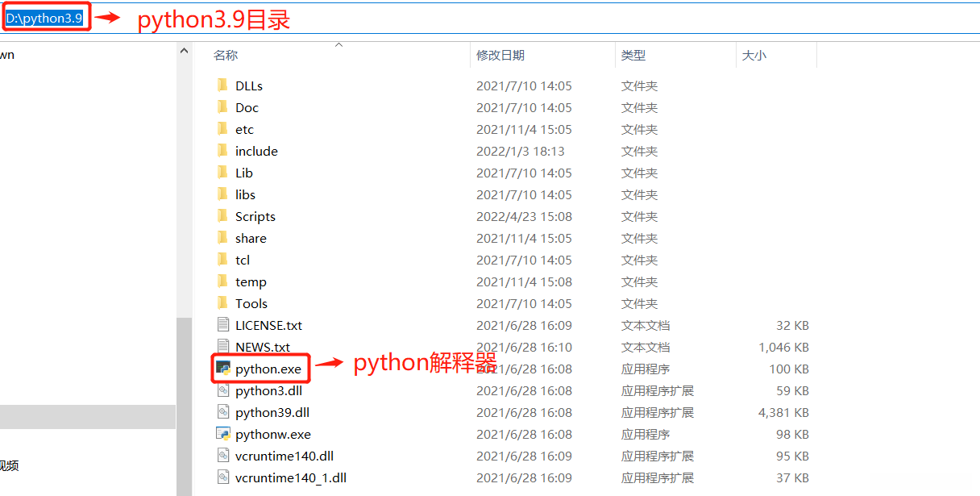Select the python39.dll file icon
Viewport: 980px width, 496px height.
(x=223, y=412)
